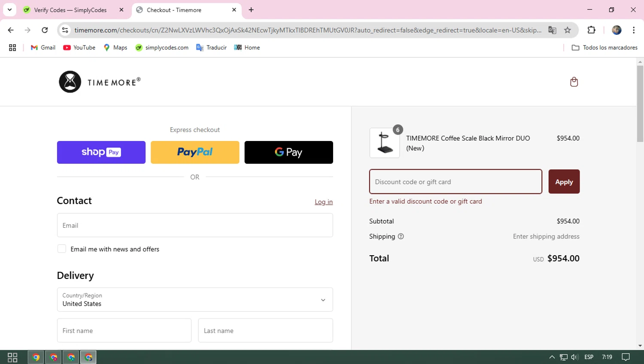Click the Last name field
644x364 pixels.
tap(265, 330)
